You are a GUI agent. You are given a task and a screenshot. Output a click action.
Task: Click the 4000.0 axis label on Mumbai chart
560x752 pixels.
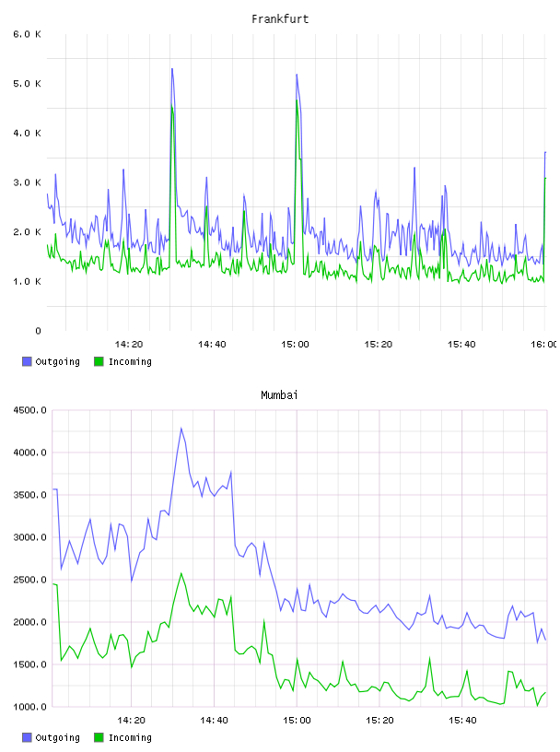coord(29,452)
